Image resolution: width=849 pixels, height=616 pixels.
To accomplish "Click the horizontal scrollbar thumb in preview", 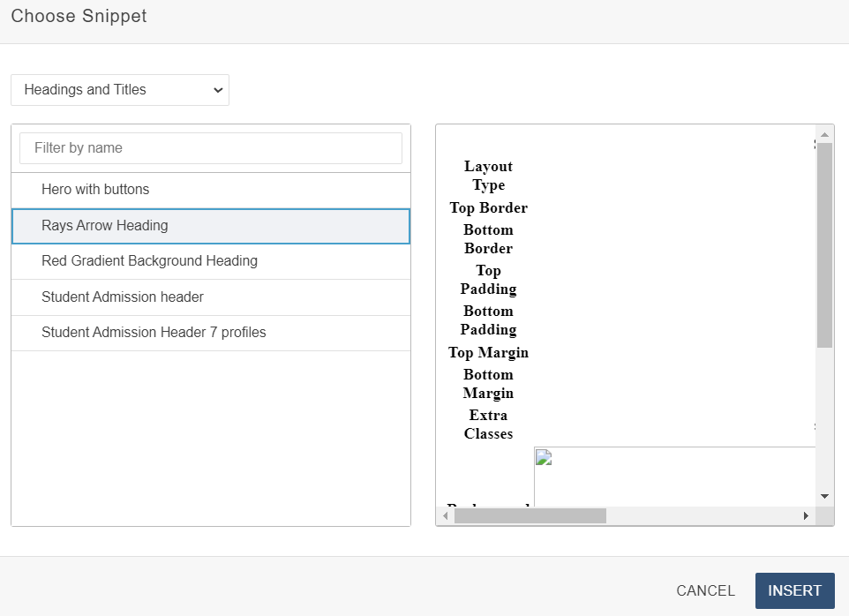I will (530, 515).
